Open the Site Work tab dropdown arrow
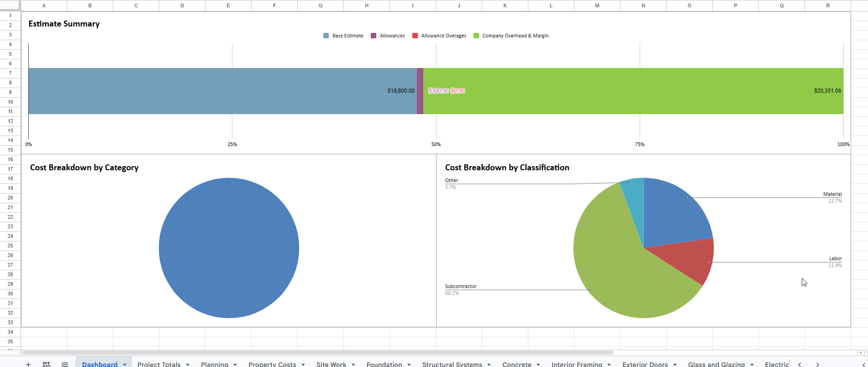This screenshot has width=868, height=367. [353, 364]
